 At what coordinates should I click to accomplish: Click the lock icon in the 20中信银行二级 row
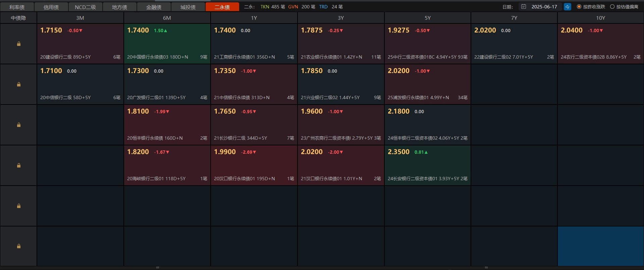19,84
